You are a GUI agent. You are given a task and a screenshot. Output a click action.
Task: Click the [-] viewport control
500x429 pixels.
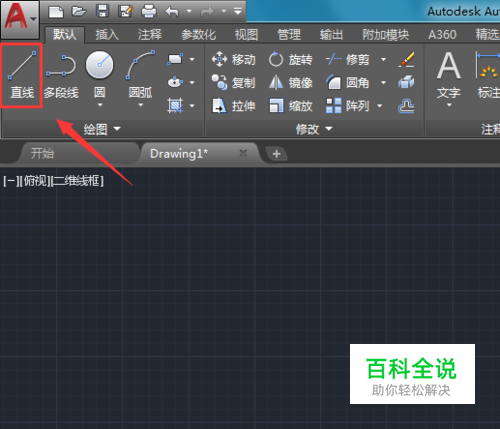[x=11, y=181]
